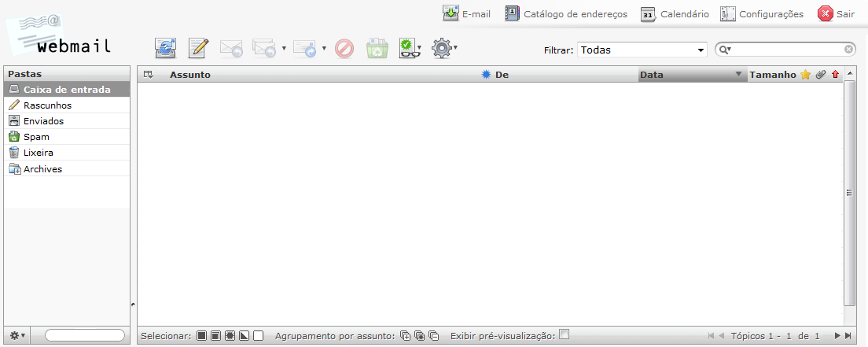The width and height of the screenshot is (868, 347).
Task: Deselect all messages with empty Selecionar icon
Action: (x=258, y=336)
